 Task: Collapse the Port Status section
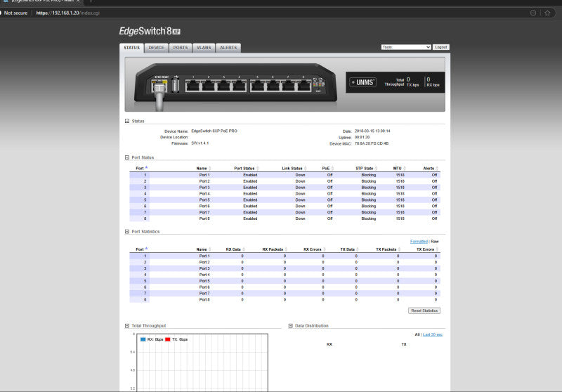[x=127, y=157]
